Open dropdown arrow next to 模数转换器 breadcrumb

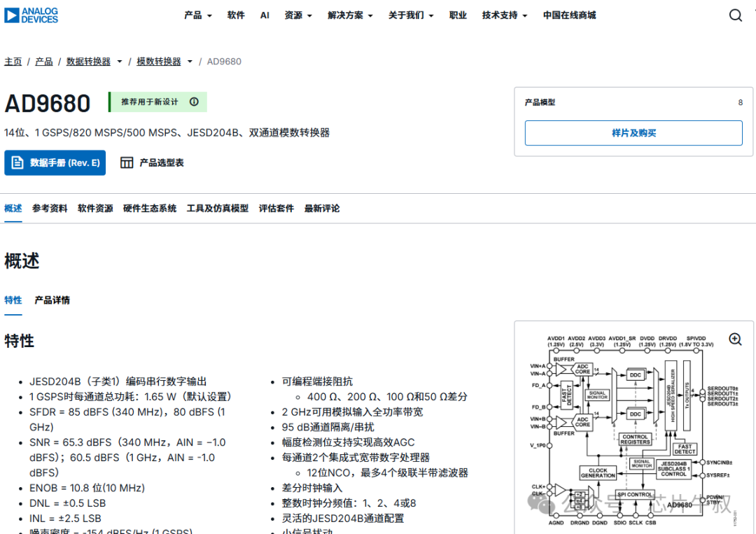[x=190, y=62]
